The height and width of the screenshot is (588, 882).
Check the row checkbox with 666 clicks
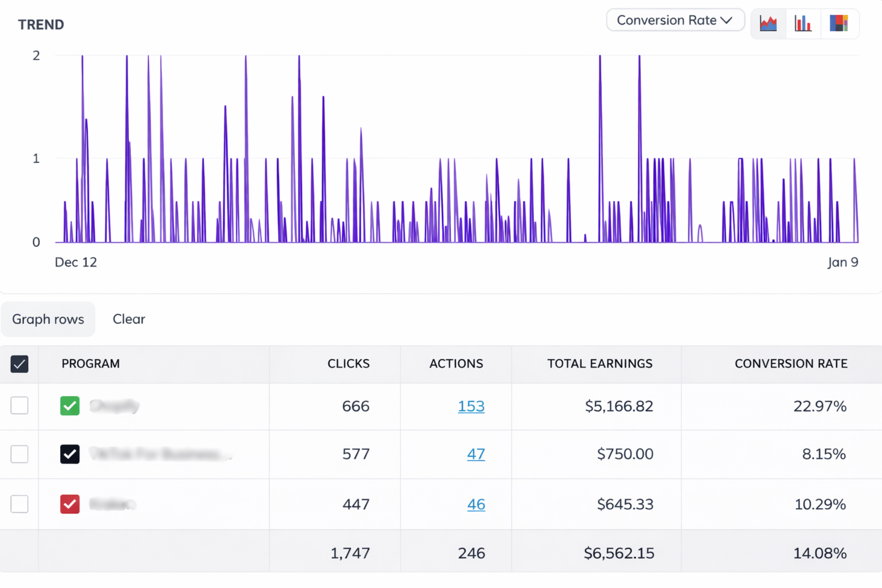19,406
